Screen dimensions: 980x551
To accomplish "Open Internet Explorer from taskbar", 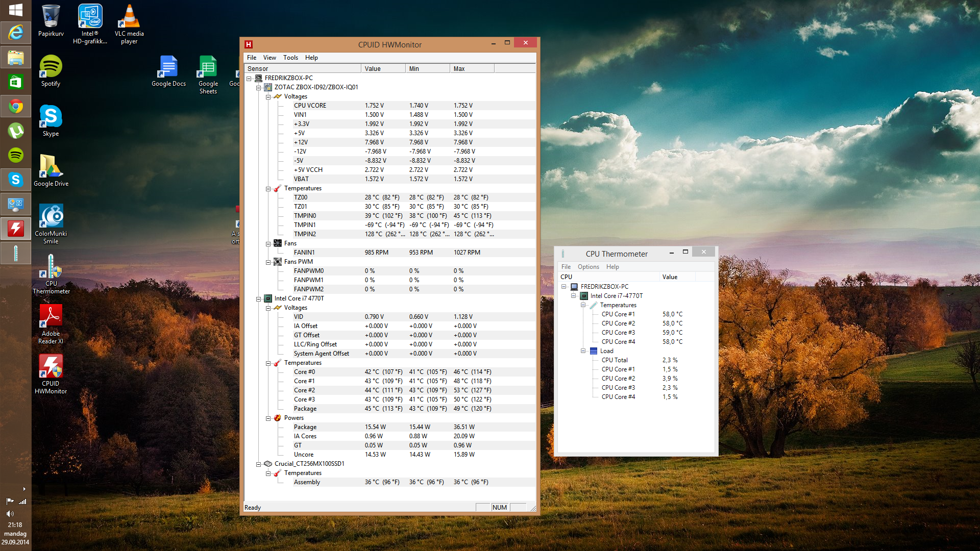I will pos(16,33).
